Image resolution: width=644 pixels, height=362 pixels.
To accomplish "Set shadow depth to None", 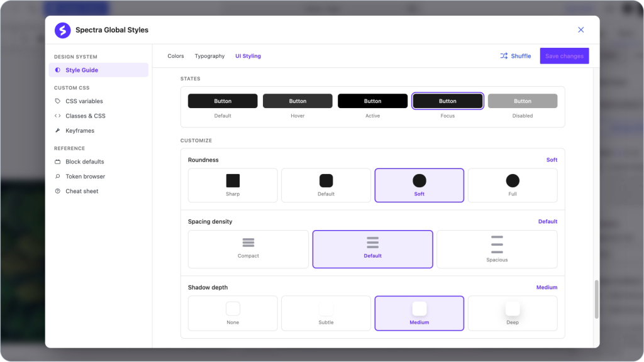I will click(x=233, y=313).
